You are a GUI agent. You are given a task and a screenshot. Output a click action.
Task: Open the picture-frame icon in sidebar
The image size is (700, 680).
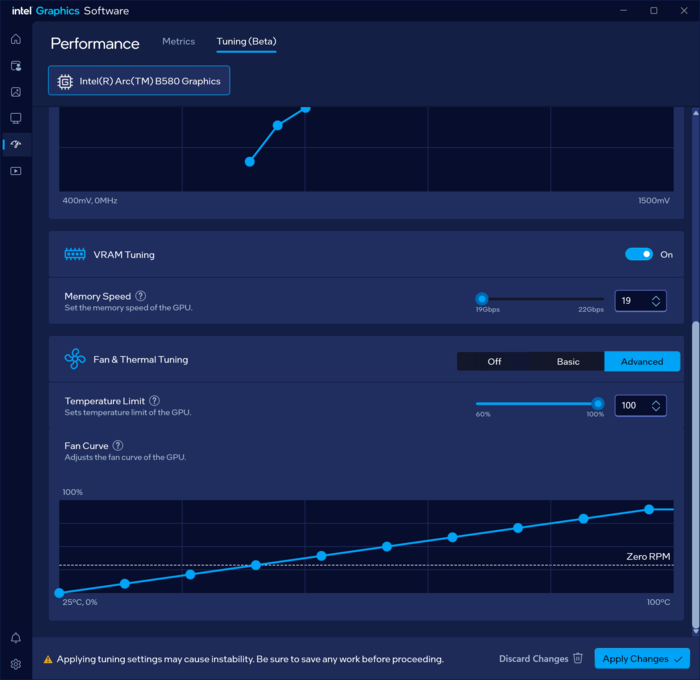point(16,92)
